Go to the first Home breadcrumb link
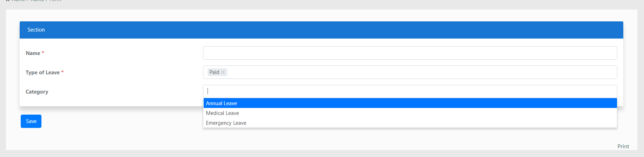The image size is (644, 157). [x=18, y=1]
